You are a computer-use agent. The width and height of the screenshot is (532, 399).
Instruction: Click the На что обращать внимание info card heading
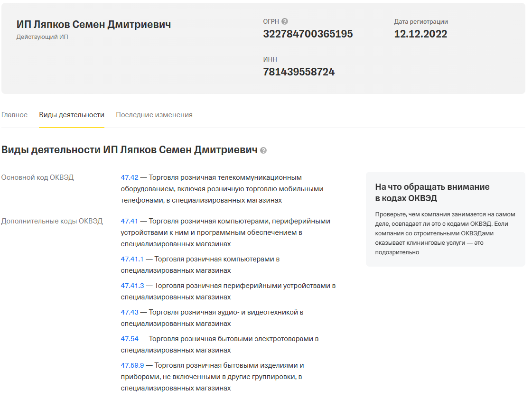(432, 192)
